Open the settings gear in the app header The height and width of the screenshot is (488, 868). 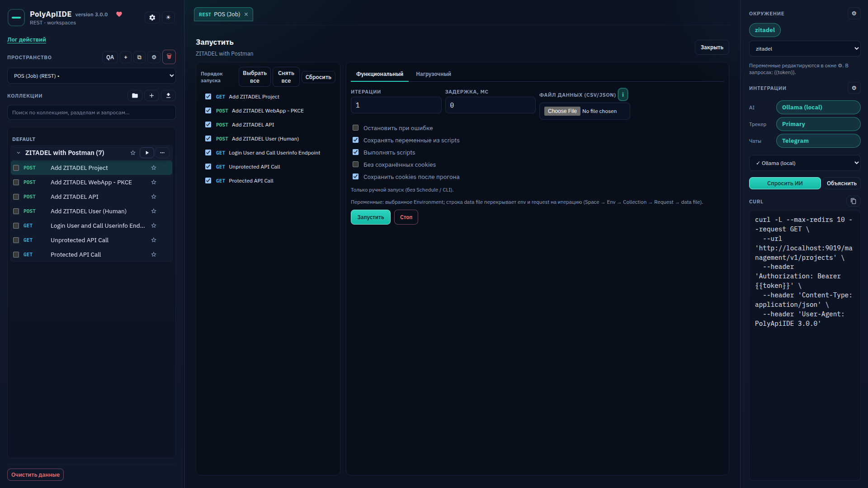pyautogui.click(x=152, y=18)
